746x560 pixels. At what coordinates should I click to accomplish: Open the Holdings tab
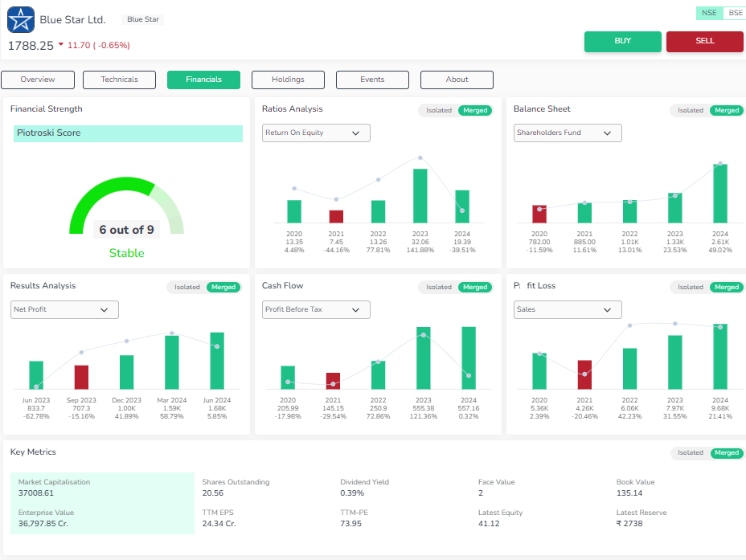coord(288,80)
